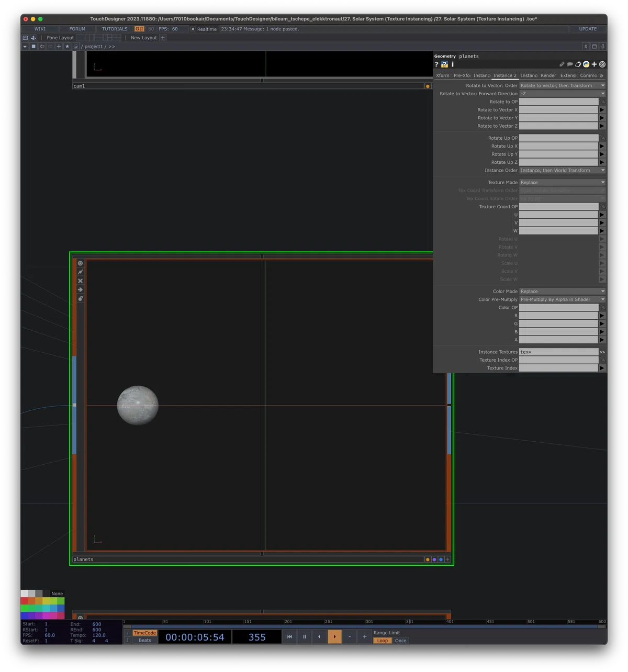Switch to the Xform tab
Viewport: 628px width, 672px height.
tap(443, 75)
